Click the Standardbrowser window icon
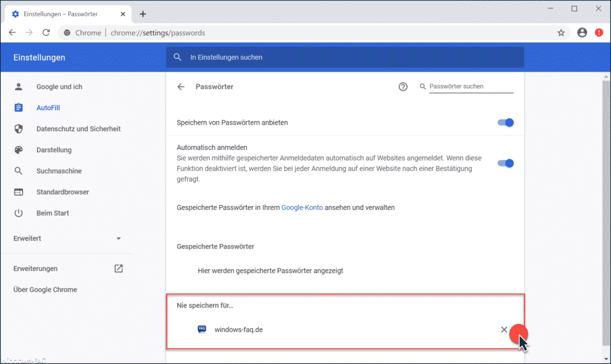This screenshot has height=364, width=611. pyautogui.click(x=18, y=192)
